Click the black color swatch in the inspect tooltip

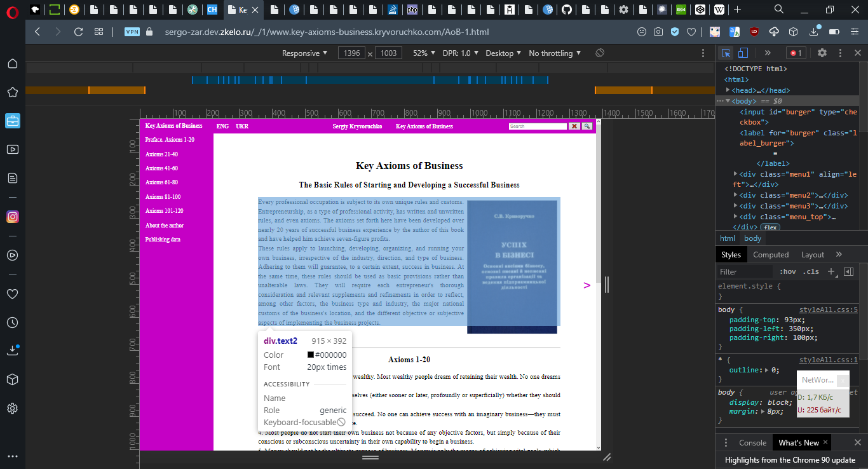pyautogui.click(x=311, y=355)
